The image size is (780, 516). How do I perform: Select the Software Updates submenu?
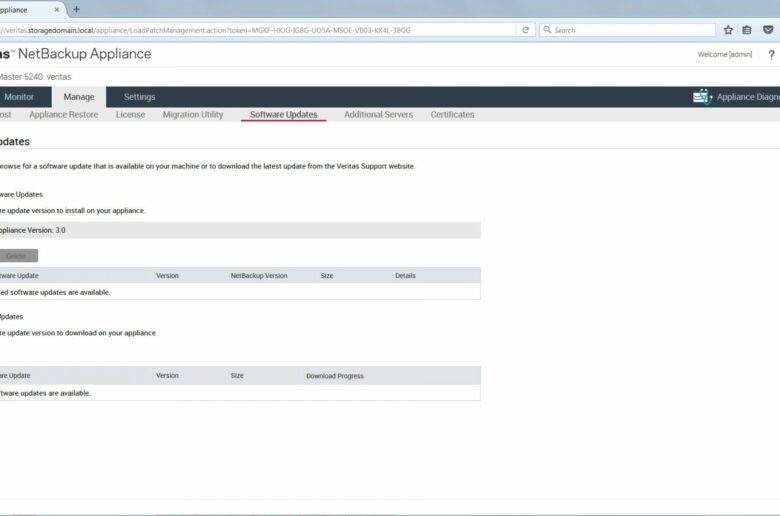click(284, 114)
